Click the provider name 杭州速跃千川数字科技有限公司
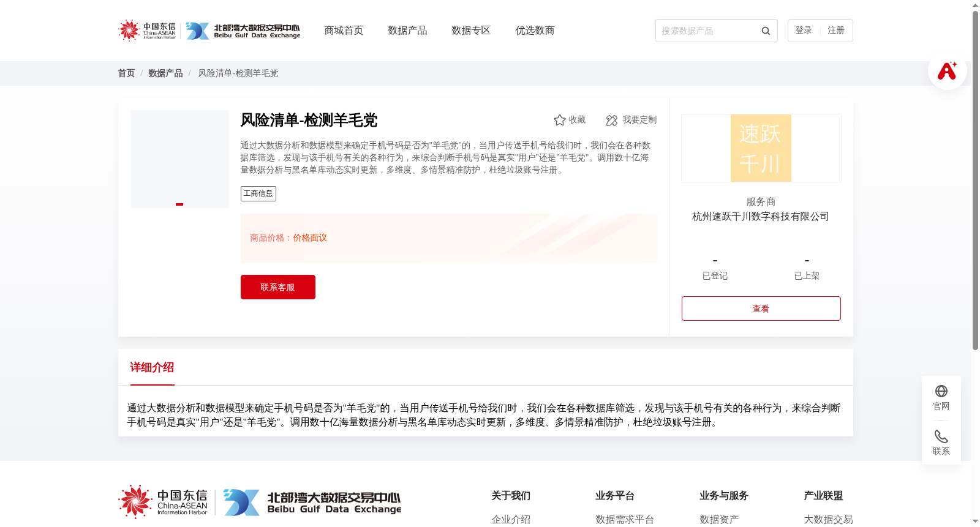This screenshot has height=527, width=980. click(x=761, y=217)
